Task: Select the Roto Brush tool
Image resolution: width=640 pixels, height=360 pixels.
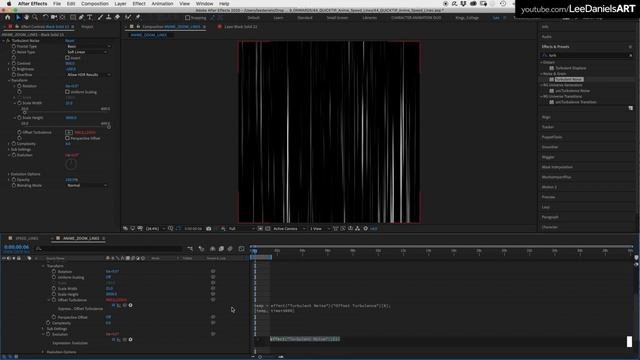Action: (x=128, y=18)
